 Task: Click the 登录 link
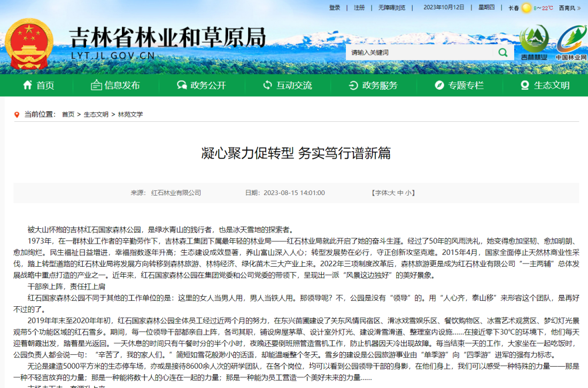(x=336, y=7)
